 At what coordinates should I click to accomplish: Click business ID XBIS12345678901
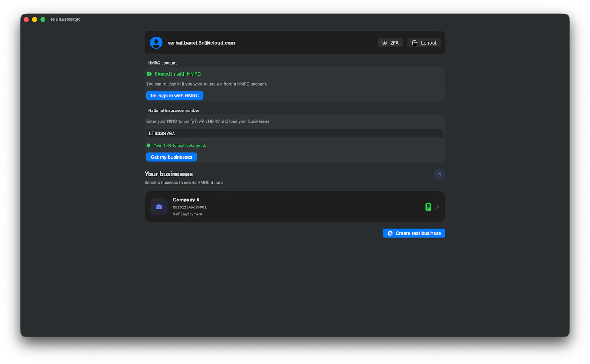(190, 207)
